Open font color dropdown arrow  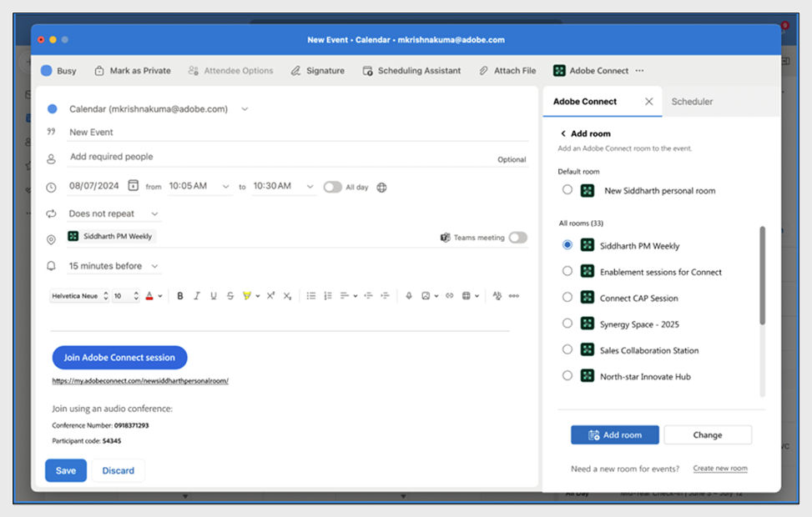[x=160, y=296]
